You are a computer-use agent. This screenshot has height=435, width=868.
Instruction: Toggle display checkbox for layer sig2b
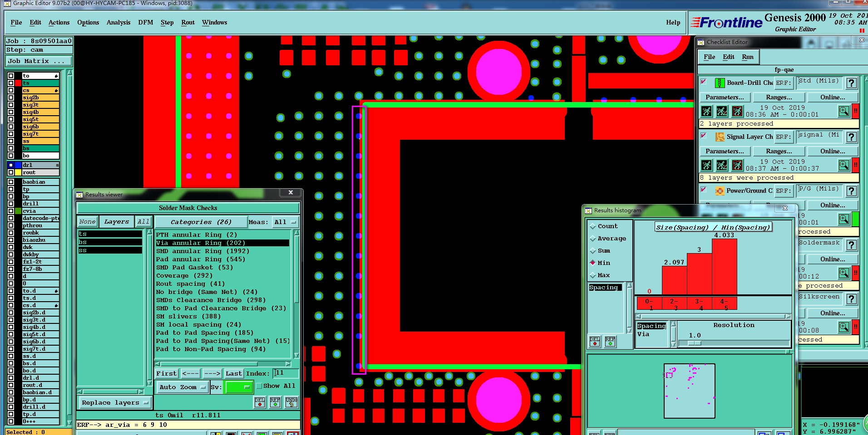11,98
